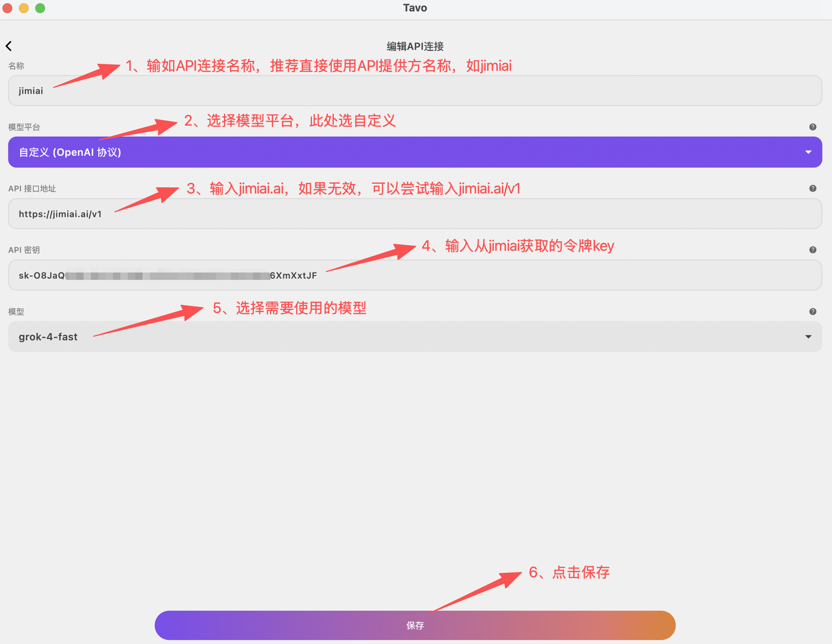This screenshot has width=832, height=644.
Task: Click the yellow minimize window button
Action: [24, 8]
